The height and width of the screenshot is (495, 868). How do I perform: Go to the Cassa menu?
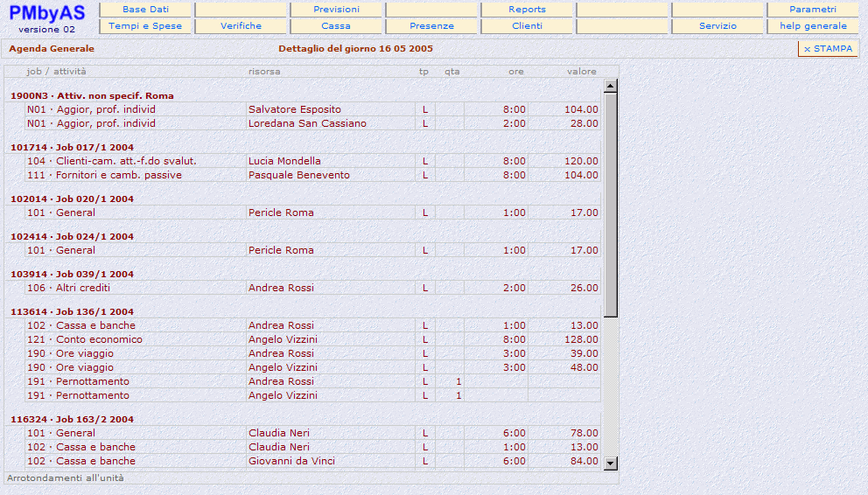point(336,26)
